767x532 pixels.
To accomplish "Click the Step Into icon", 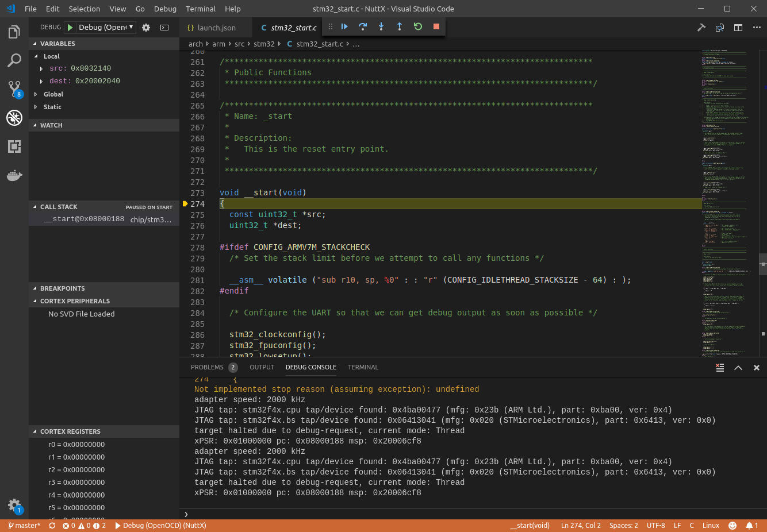I will coord(381,26).
